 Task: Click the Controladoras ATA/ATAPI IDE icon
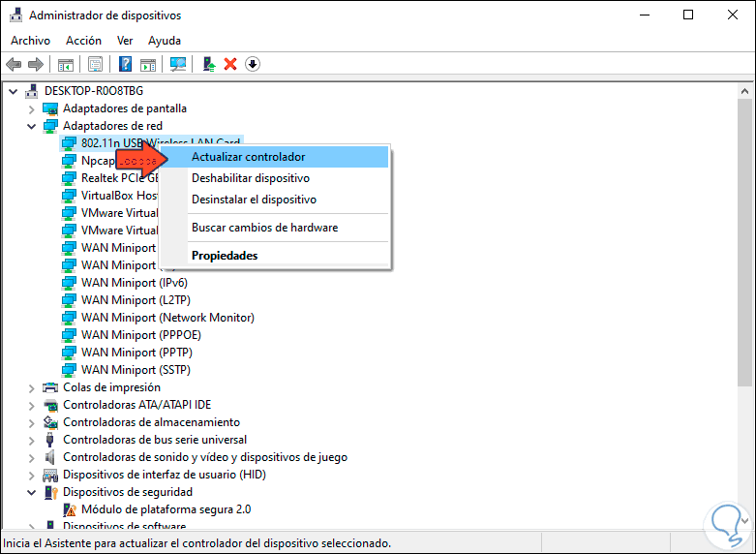(50, 405)
